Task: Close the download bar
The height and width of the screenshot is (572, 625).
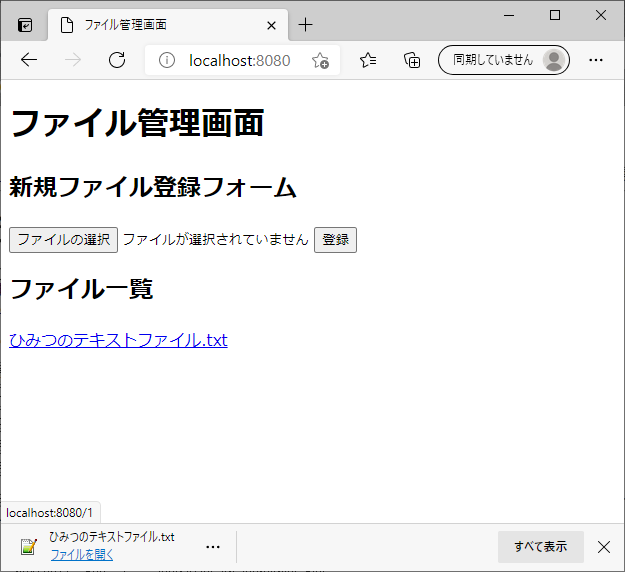Action: pos(604,547)
